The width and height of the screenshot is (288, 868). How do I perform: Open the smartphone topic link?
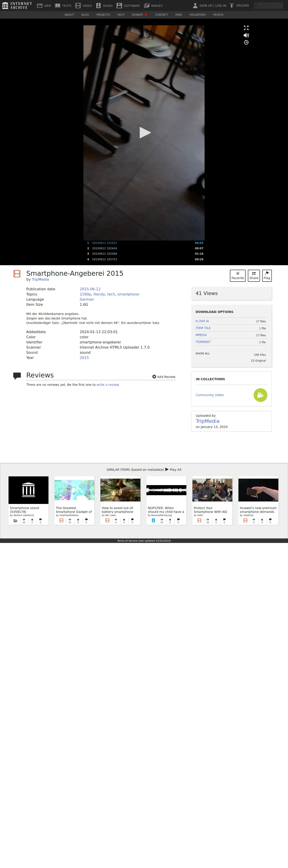pyautogui.click(x=128, y=294)
